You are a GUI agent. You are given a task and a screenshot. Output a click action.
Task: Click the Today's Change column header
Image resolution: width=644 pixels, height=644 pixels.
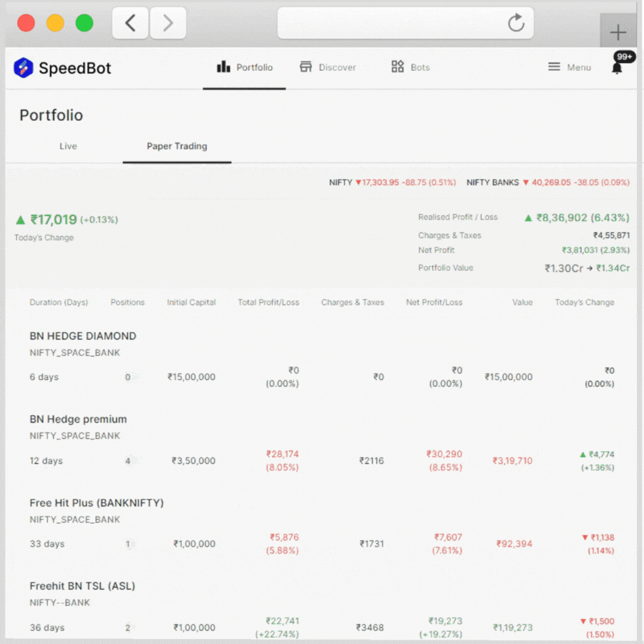coord(585,302)
